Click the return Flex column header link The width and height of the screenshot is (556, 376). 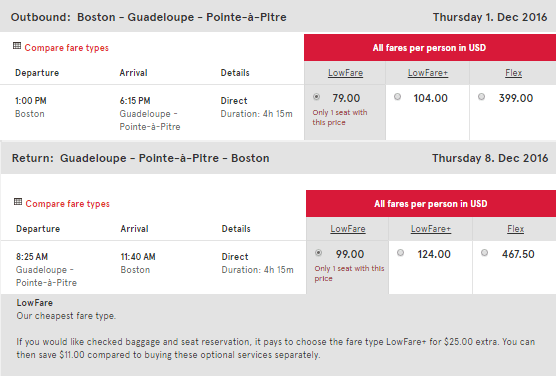(516, 229)
